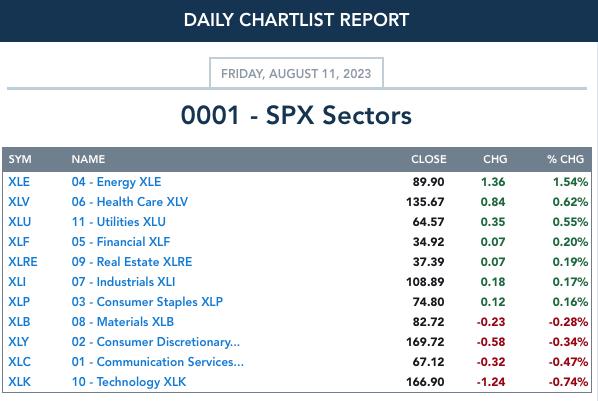The width and height of the screenshot is (598, 401).
Task: Click 10 - Technology XLK link
Action: 129,382
